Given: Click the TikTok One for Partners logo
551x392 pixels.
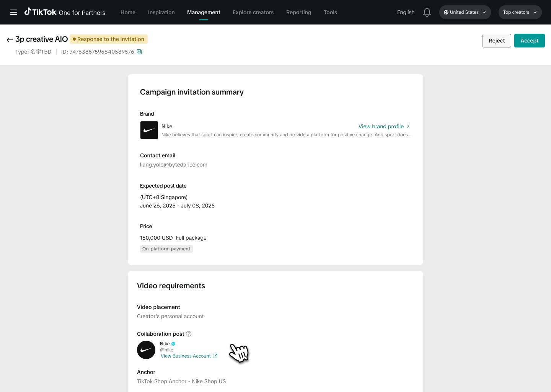Looking at the screenshot, I should coord(65,12).
